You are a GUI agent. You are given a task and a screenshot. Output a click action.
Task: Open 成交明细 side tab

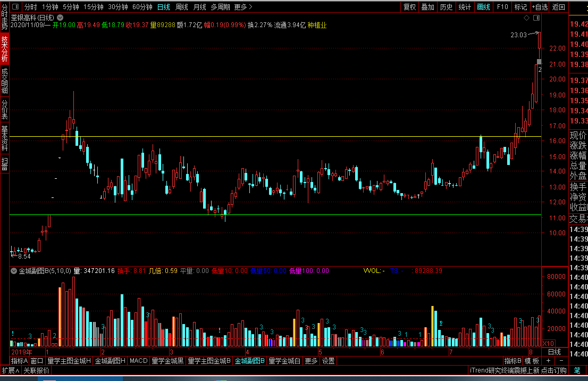(x=4, y=81)
